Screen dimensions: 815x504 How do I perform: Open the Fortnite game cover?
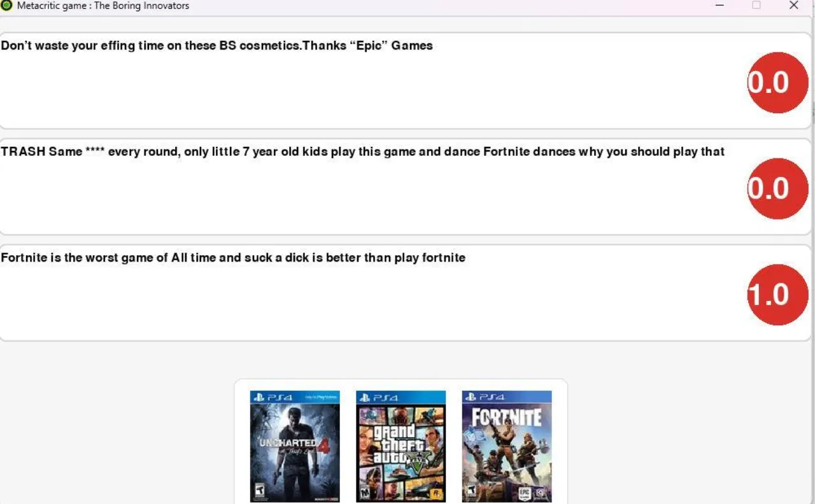pyautogui.click(x=507, y=447)
